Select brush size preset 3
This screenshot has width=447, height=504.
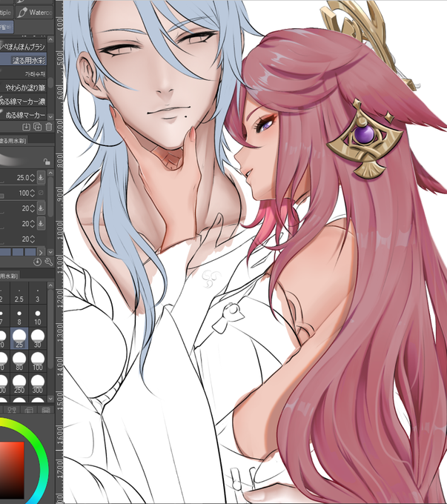click(38, 294)
